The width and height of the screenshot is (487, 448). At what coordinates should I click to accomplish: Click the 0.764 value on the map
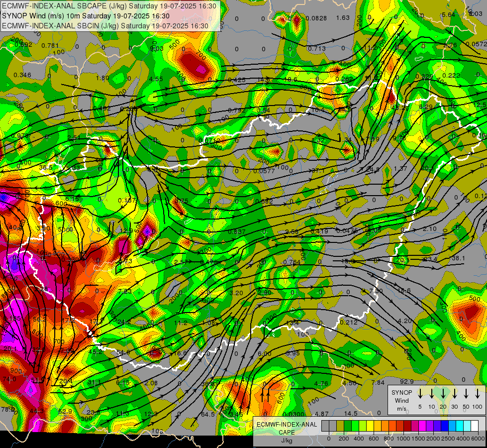coord(292,262)
